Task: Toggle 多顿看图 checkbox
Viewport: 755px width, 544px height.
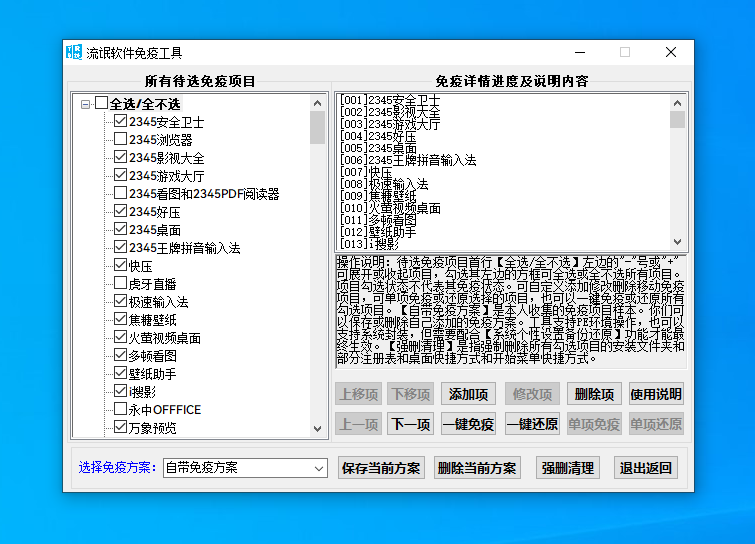Action: click(120, 355)
